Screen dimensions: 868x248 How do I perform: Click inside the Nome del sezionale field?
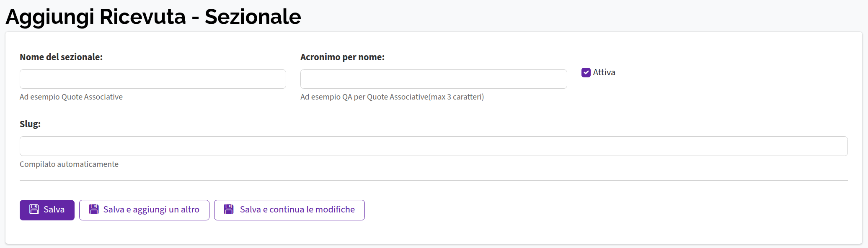point(152,79)
